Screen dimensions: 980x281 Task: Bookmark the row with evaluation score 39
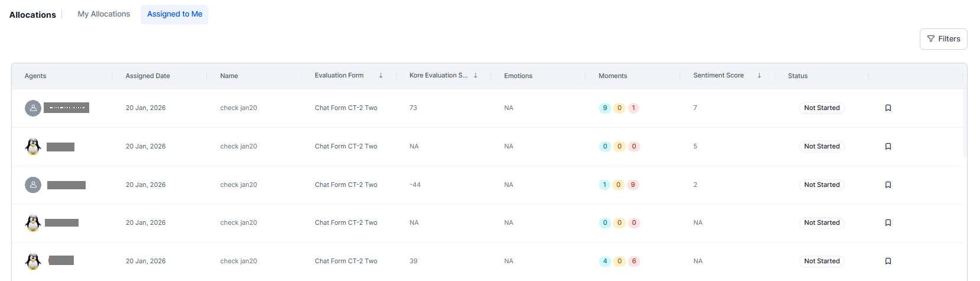(888, 261)
